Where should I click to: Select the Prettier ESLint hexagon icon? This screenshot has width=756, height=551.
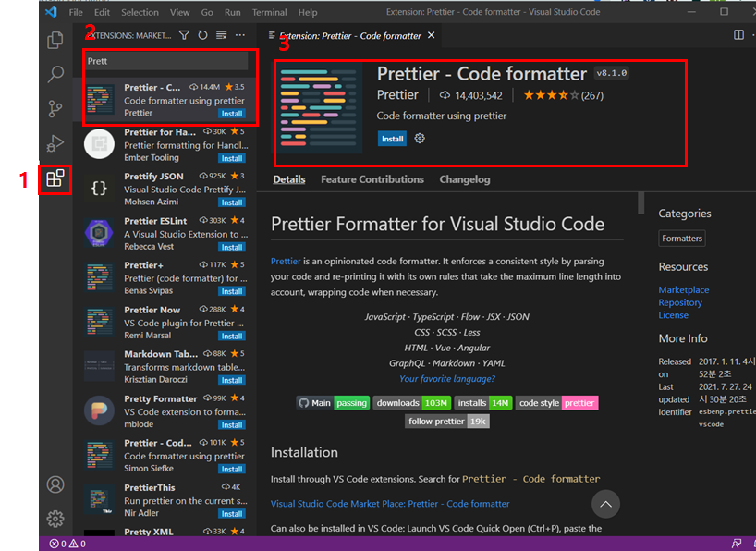click(99, 233)
